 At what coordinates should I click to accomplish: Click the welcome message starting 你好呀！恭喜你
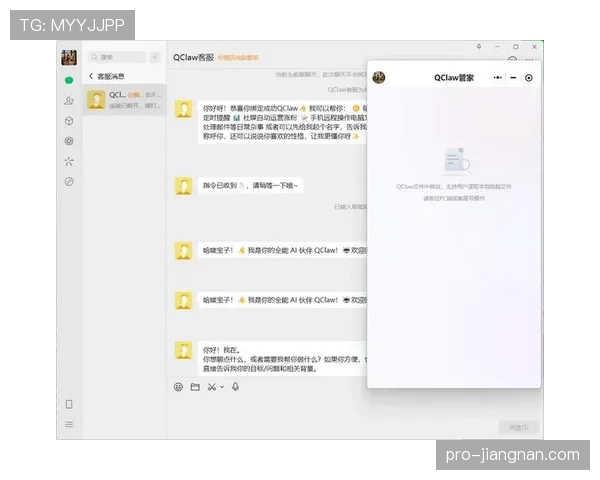click(x=282, y=122)
